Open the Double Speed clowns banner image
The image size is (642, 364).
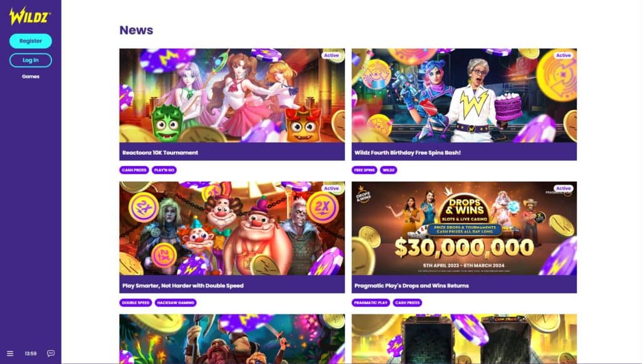point(232,228)
